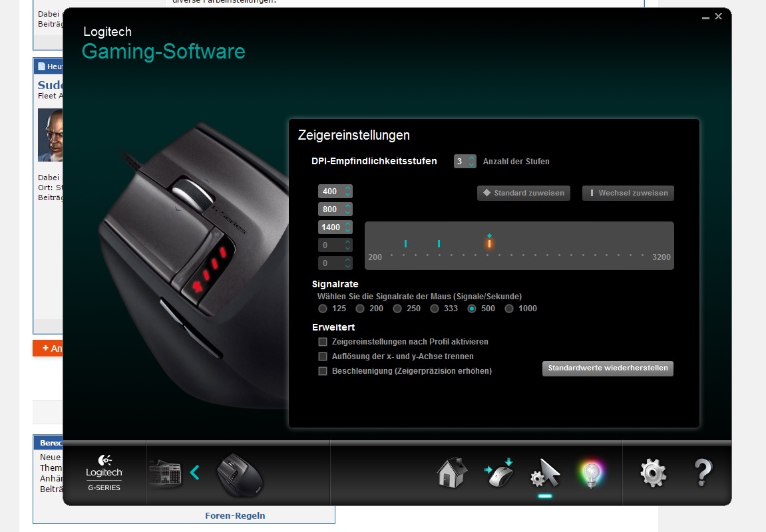The image size is (766, 532).
Task: Minimize the Logitech Gaming Software window
Action: click(x=705, y=17)
